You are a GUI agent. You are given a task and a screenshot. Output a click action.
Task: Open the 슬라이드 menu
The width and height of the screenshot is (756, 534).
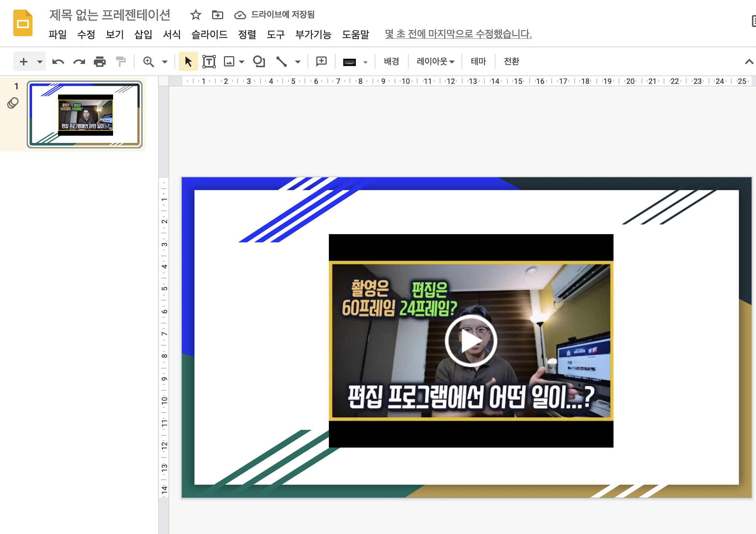click(x=209, y=34)
